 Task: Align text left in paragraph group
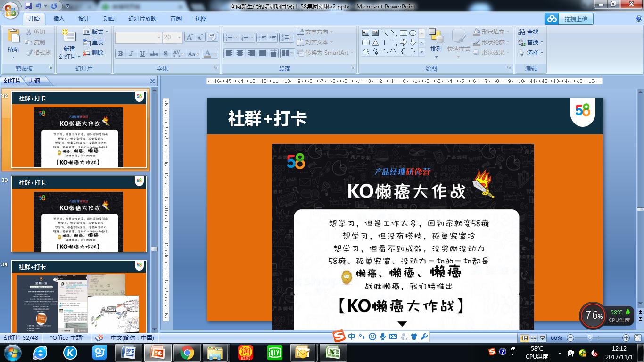point(229,53)
